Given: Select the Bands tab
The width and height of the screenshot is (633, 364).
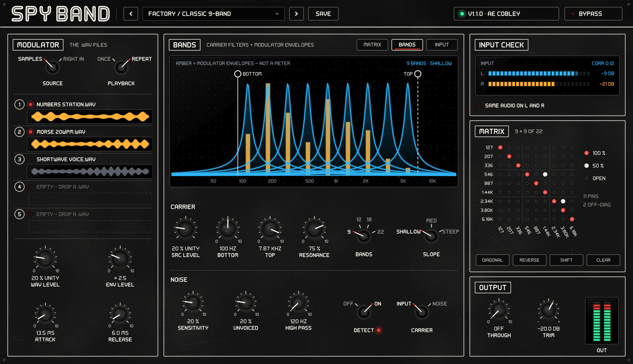Looking at the screenshot, I should (x=407, y=45).
